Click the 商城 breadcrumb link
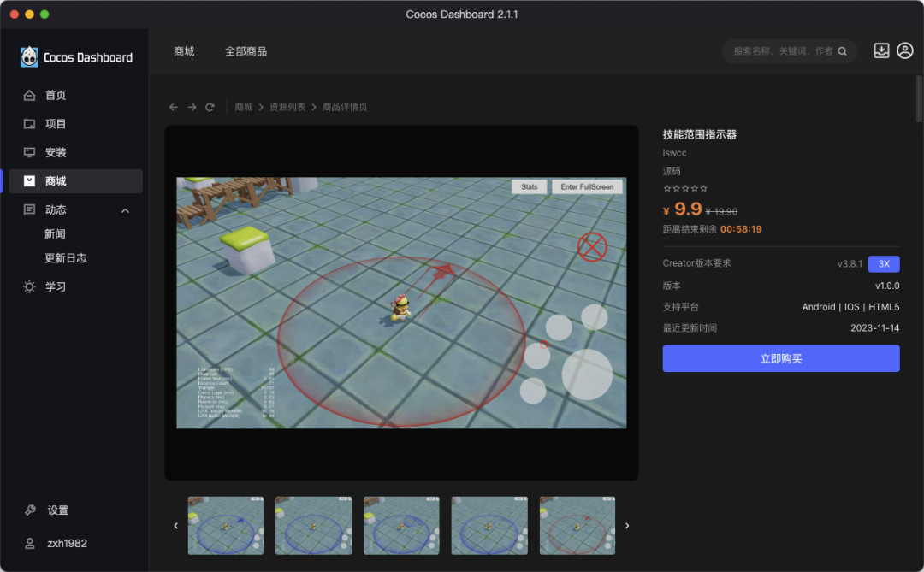Image resolution: width=924 pixels, height=572 pixels. [243, 107]
